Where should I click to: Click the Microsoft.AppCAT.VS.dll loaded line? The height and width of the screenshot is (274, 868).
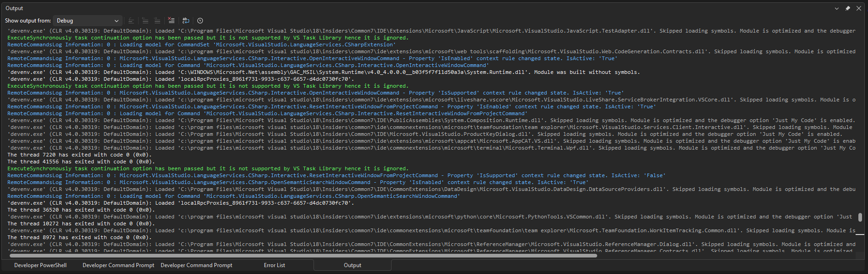pyautogui.click(x=431, y=141)
